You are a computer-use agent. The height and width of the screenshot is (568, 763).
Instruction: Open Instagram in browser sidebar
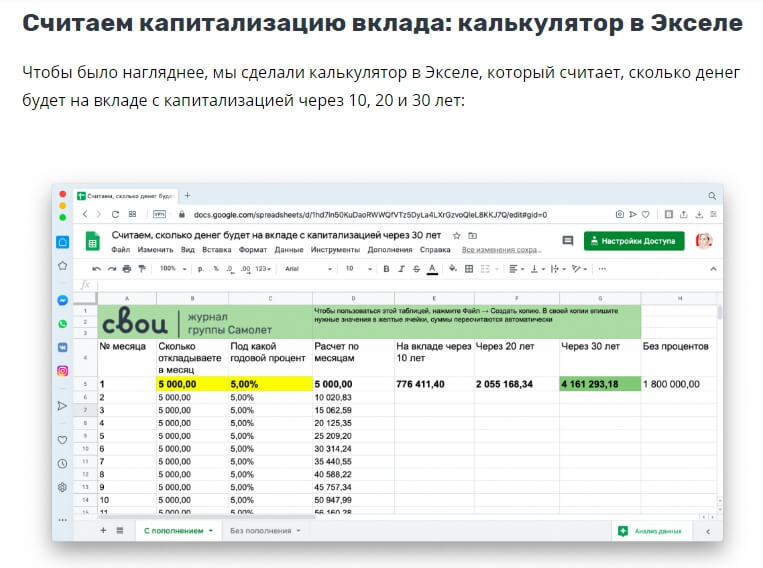point(62,370)
